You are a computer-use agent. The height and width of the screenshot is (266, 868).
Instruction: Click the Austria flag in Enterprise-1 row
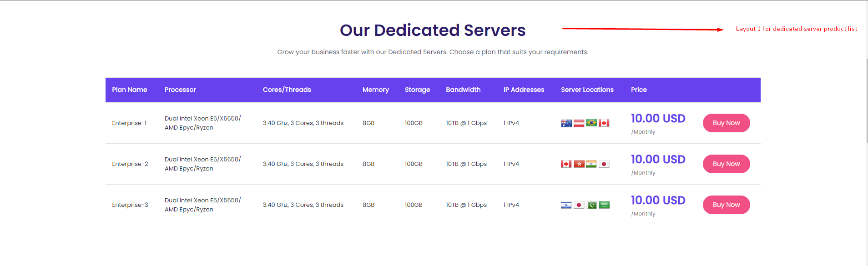tap(579, 123)
